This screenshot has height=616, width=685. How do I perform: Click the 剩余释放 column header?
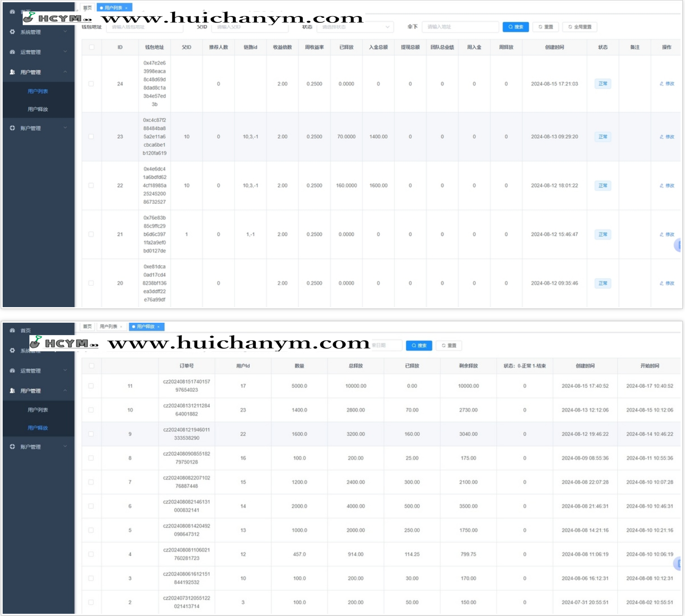pyautogui.click(x=468, y=366)
